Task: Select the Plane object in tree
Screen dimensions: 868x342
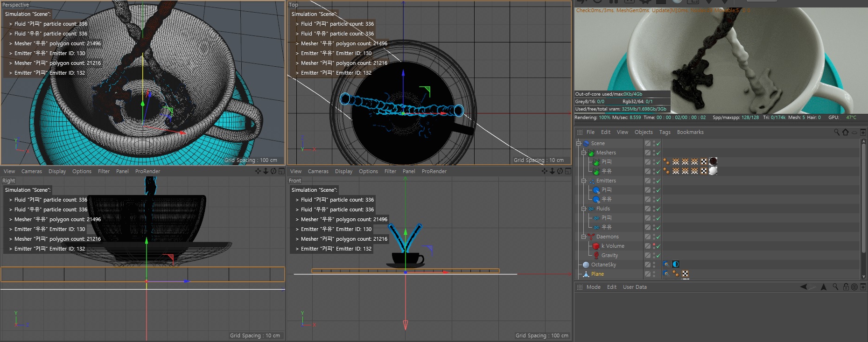Action: (597, 274)
